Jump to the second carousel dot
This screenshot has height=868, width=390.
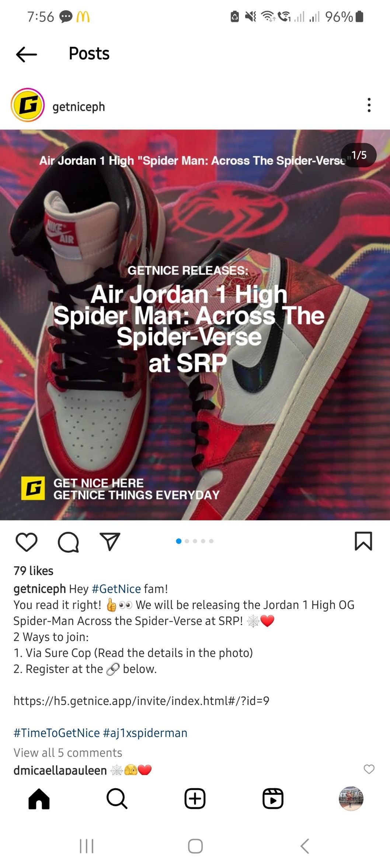187,541
